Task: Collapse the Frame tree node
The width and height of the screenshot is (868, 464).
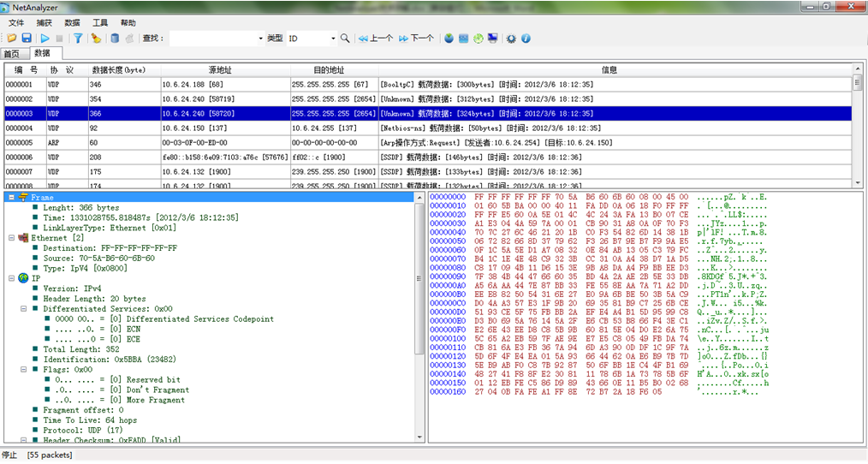Action: point(11,197)
